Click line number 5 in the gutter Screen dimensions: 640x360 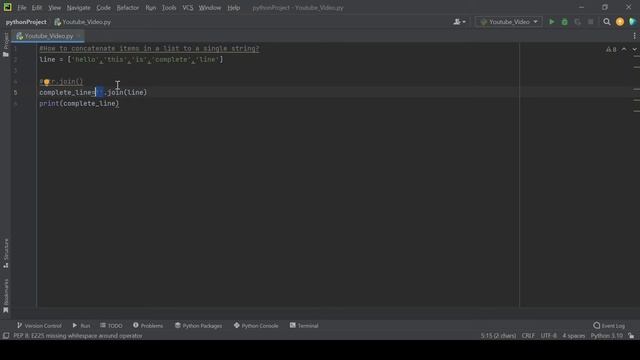(x=16, y=93)
